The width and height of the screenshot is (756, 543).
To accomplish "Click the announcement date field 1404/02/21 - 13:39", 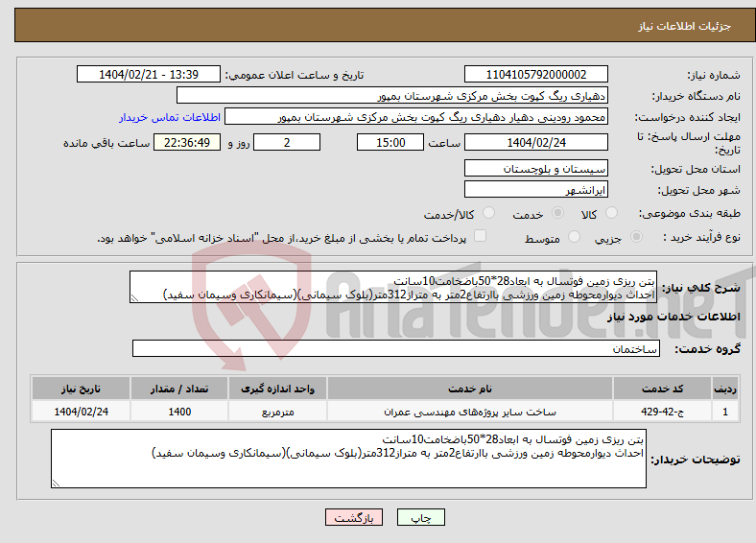I will point(149,74).
